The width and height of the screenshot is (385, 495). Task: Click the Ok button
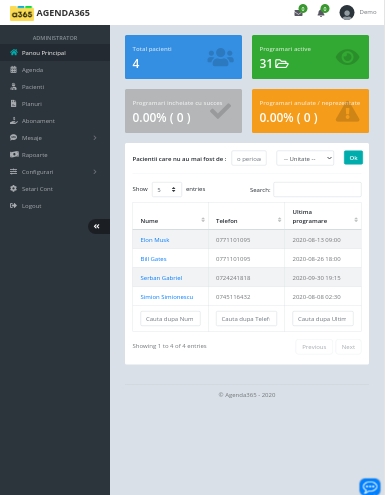(x=353, y=158)
